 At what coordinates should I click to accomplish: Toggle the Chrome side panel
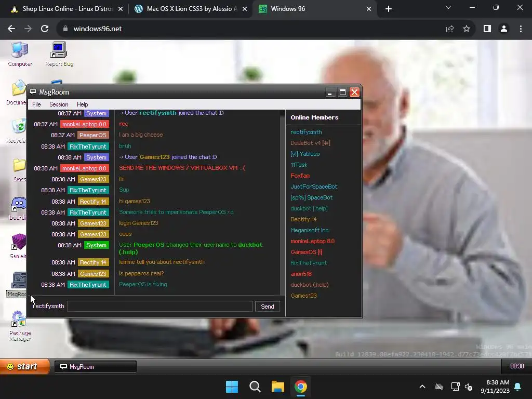(x=487, y=29)
